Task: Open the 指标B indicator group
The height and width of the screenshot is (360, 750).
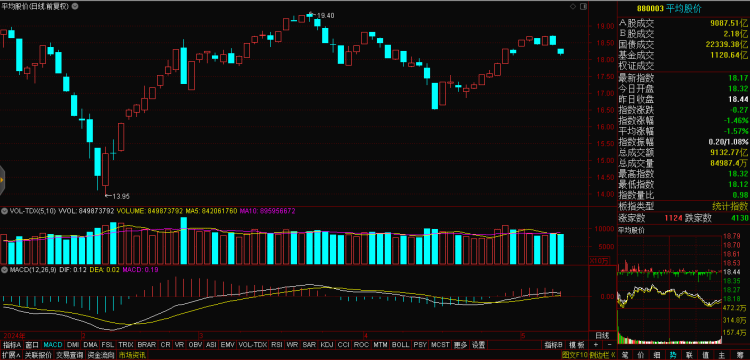Action: [x=553, y=344]
